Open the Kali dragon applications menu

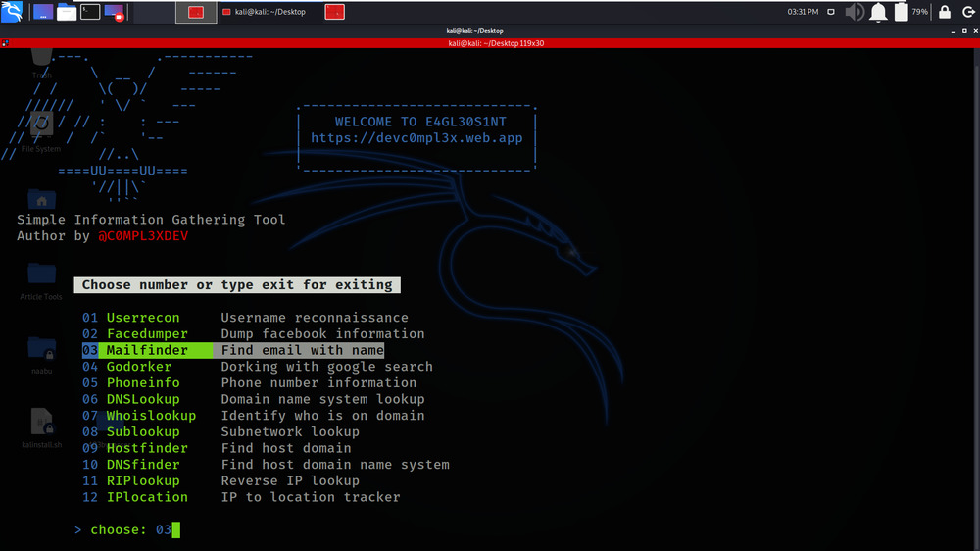pos(12,11)
